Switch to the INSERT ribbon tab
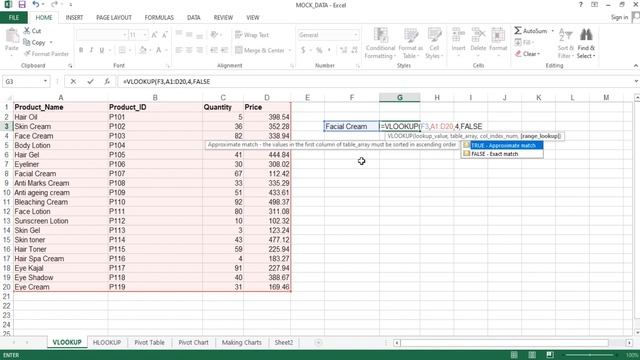 [x=74, y=18]
